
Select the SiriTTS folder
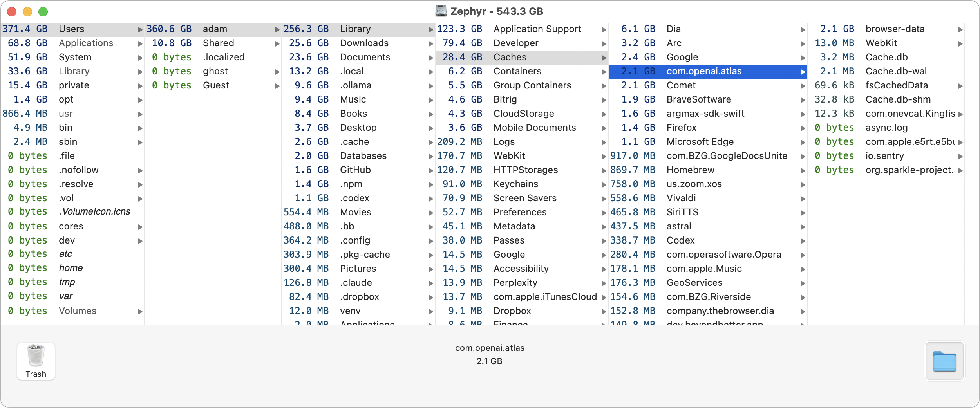pyautogui.click(x=708, y=212)
